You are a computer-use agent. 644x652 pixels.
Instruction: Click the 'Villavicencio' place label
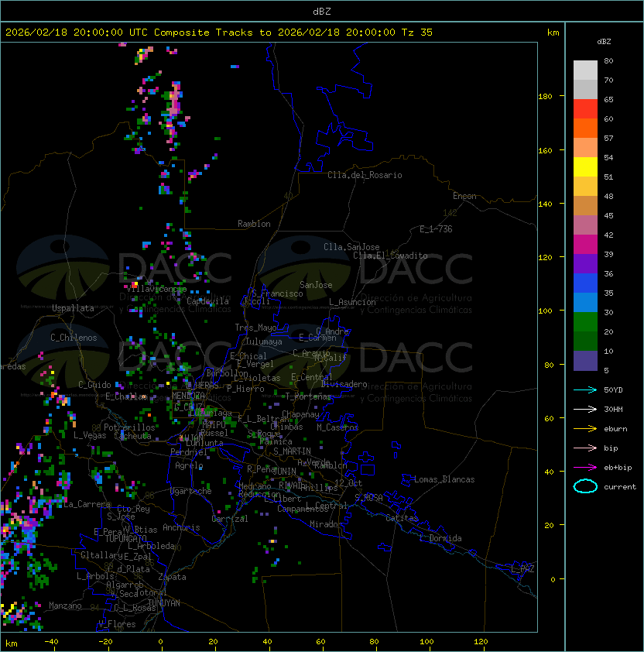click(x=156, y=289)
